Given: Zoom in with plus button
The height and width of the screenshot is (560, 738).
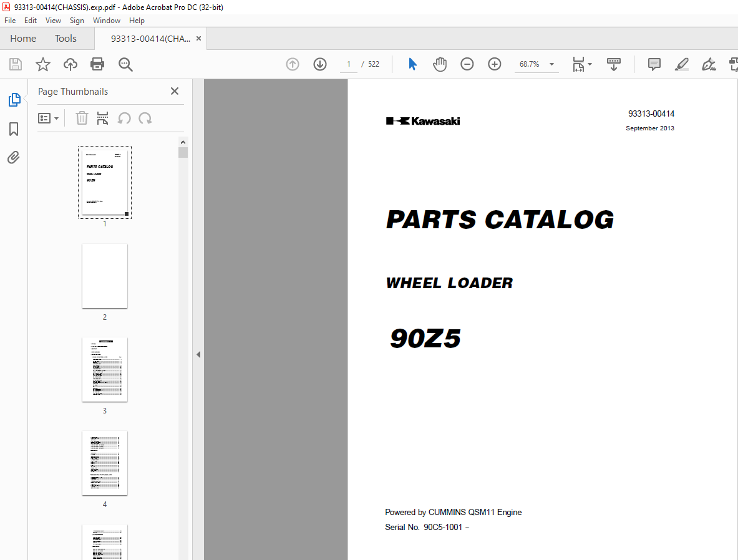Looking at the screenshot, I should [x=494, y=64].
